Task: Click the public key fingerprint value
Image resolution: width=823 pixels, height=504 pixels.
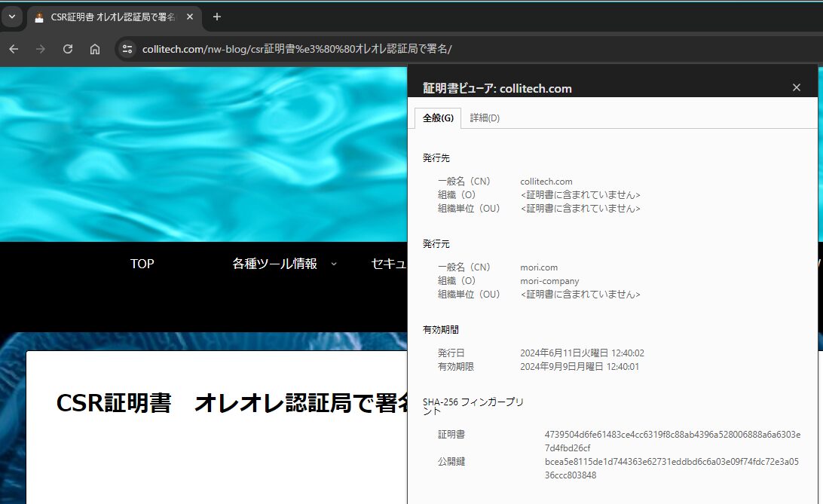Action: coord(672,469)
